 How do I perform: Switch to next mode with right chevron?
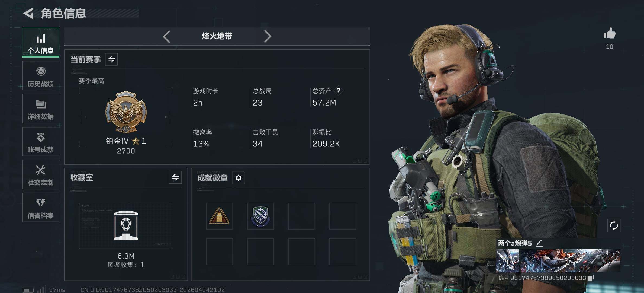coord(268,36)
